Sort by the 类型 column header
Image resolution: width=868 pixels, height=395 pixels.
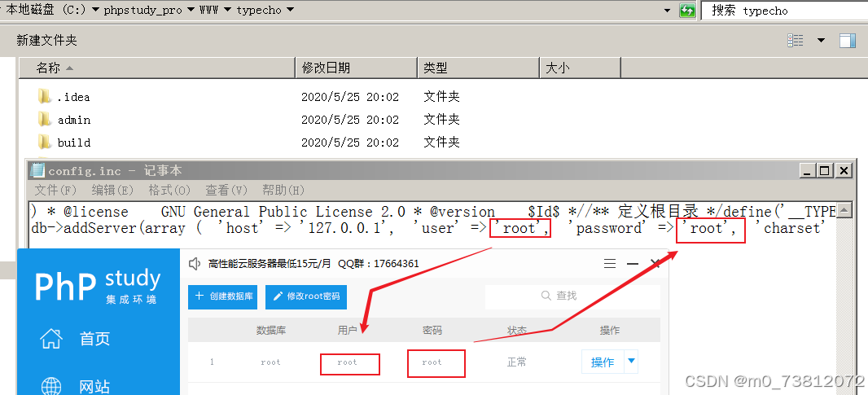pyautogui.click(x=478, y=68)
